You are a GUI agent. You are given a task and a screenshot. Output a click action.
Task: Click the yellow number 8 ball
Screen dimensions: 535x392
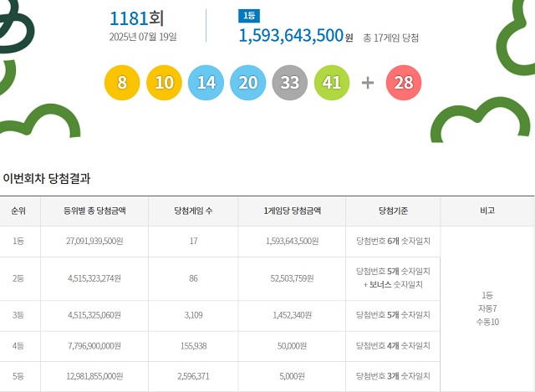(x=122, y=82)
